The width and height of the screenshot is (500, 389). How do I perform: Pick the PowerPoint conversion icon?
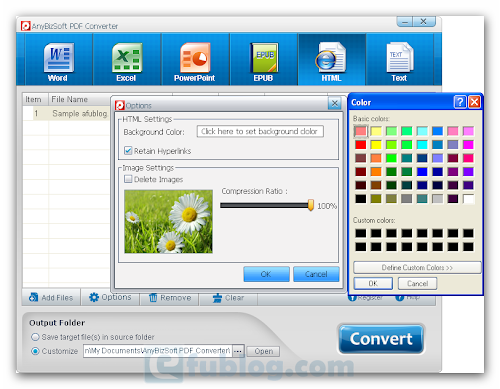(x=195, y=57)
